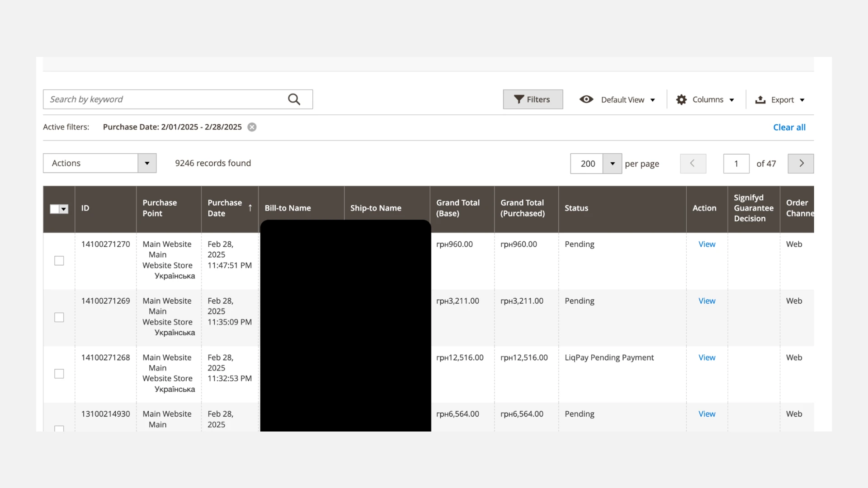The image size is (868, 488).
Task: Open the Default View dropdown
Action: (x=617, y=100)
